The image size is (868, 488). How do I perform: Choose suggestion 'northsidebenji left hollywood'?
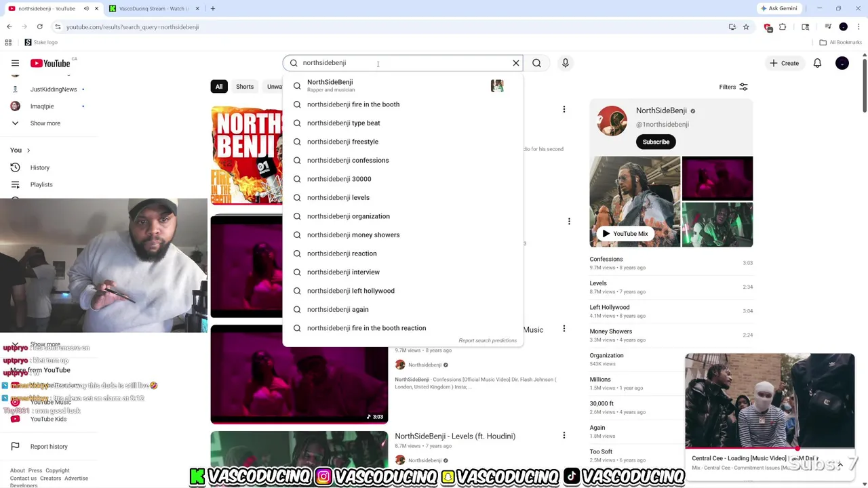coord(403,291)
